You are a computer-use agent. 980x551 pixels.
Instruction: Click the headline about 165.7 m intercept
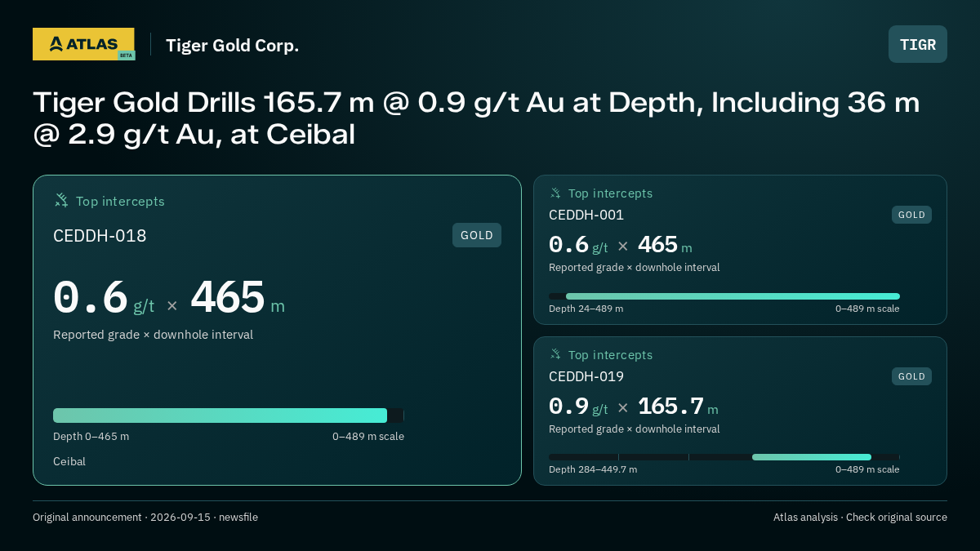(x=476, y=118)
